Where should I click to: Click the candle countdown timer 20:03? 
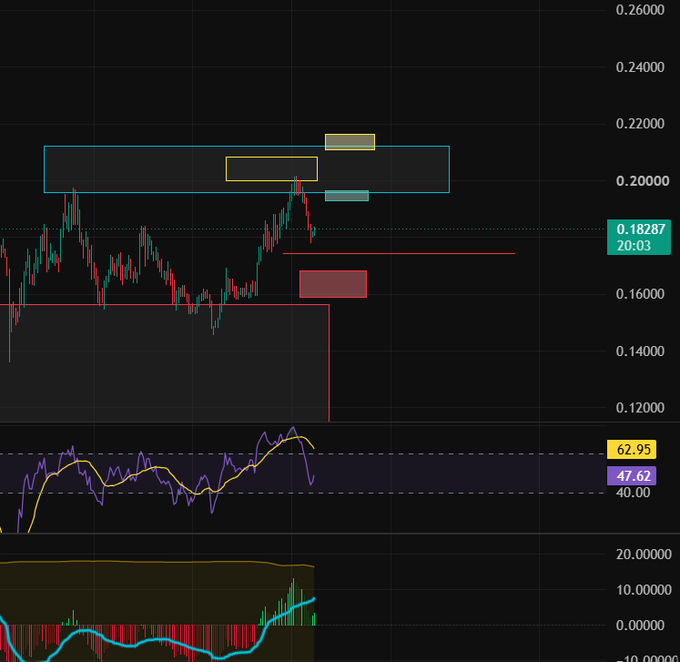(x=634, y=246)
